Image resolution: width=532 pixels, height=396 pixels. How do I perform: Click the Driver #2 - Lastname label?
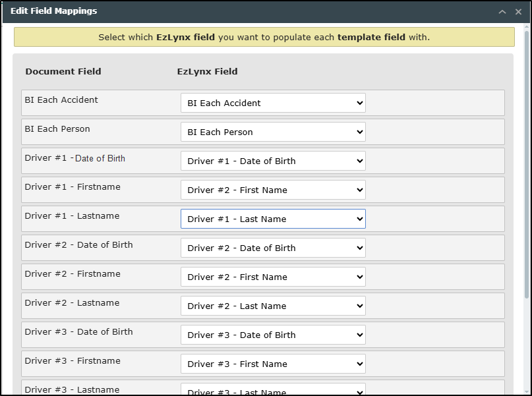[x=72, y=302]
